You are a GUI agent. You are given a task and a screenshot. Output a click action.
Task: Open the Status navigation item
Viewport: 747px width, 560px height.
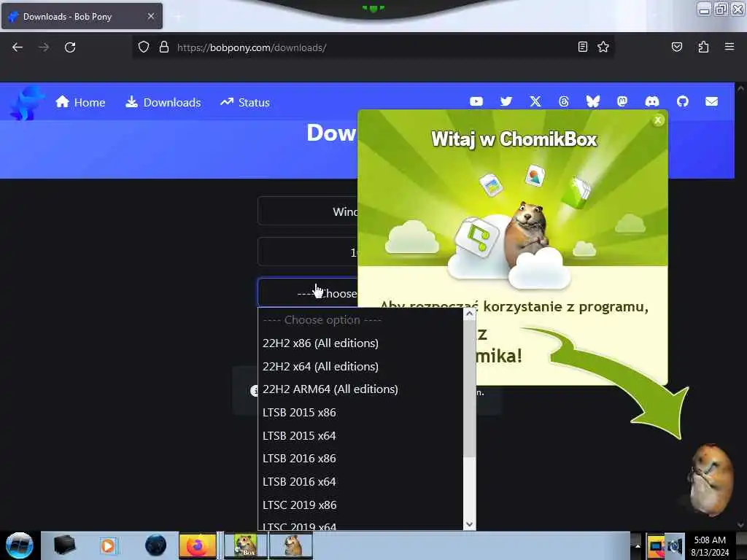tap(245, 102)
